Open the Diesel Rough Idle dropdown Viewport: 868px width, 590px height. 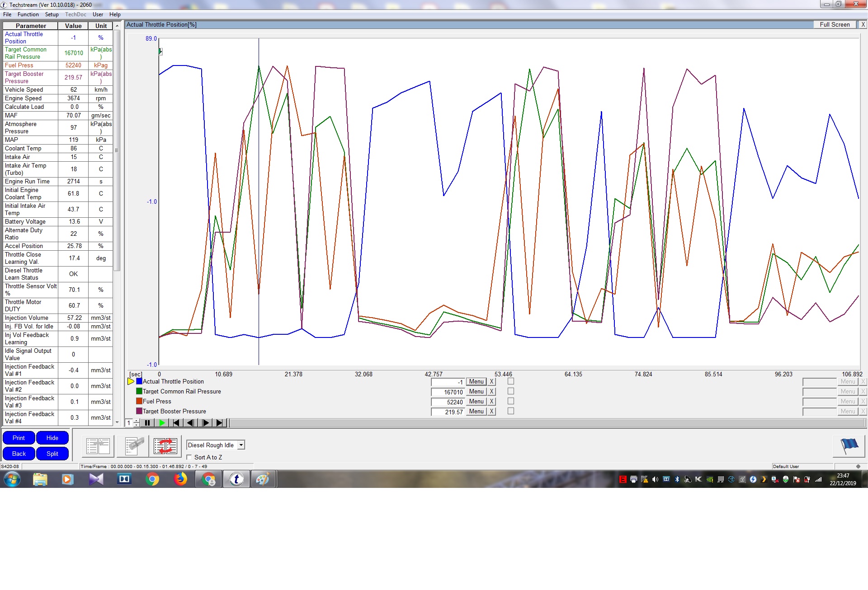(x=241, y=445)
